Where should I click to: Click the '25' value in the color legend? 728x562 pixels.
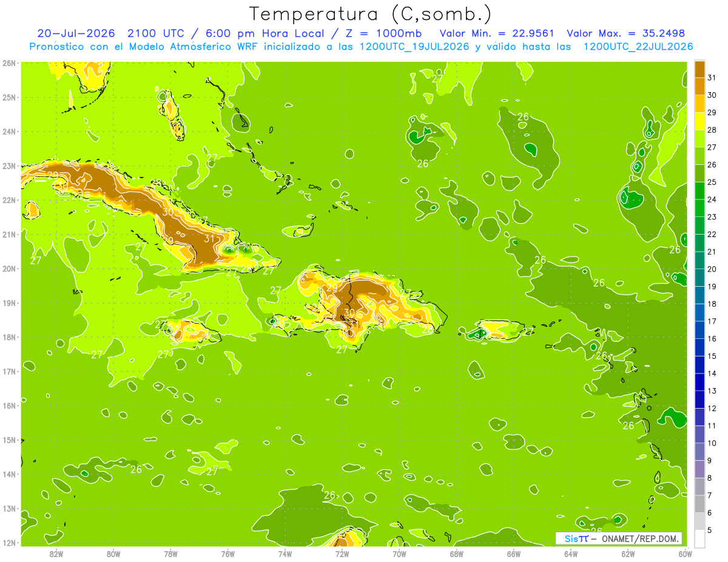point(712,182)
